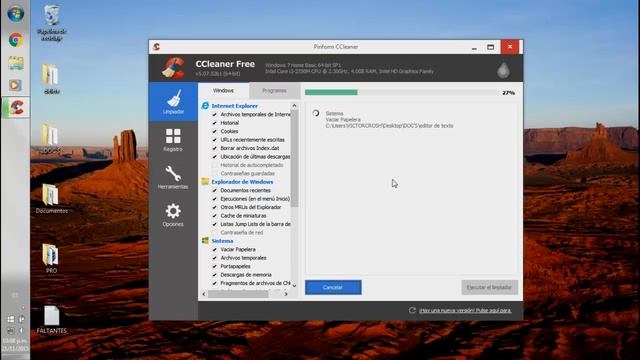
Task: Open File Explorer from the taskbar
Action: click(x=16, y=63)
